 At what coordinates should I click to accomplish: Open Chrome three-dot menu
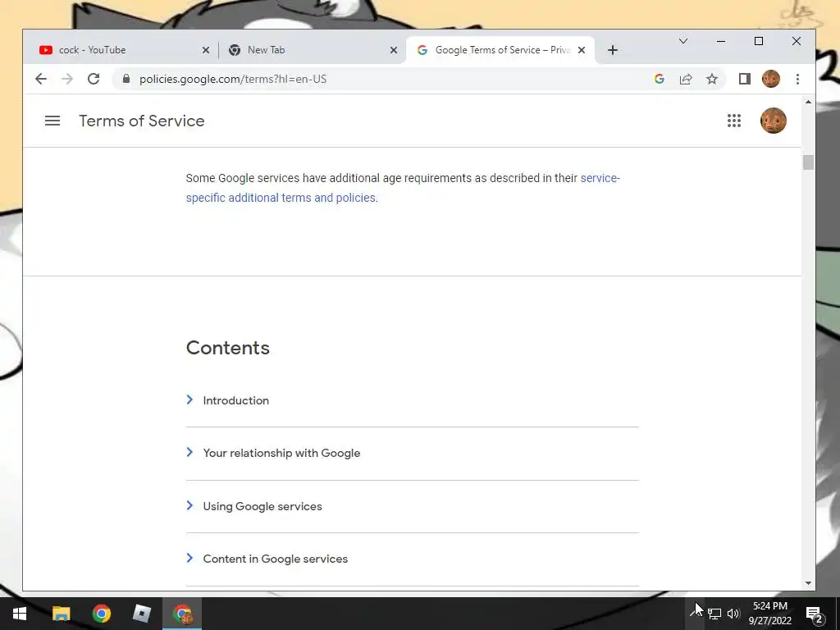797,80
